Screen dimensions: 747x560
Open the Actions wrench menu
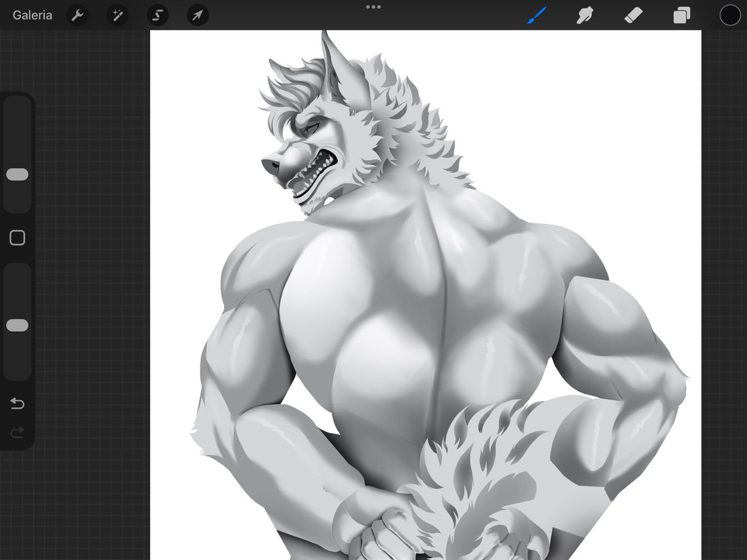pyautogui.click(x=77, y=15)
